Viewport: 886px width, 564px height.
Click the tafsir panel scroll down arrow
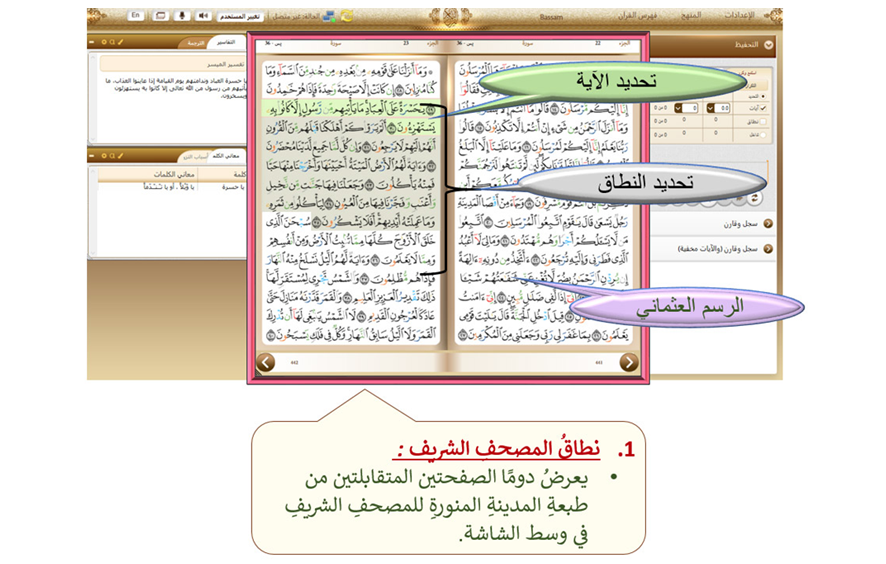[x=93, y=138]
